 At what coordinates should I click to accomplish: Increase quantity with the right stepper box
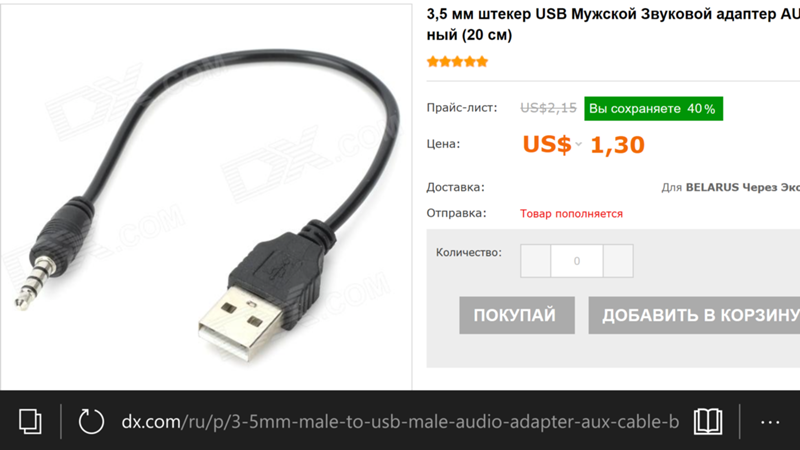(618, 261)
